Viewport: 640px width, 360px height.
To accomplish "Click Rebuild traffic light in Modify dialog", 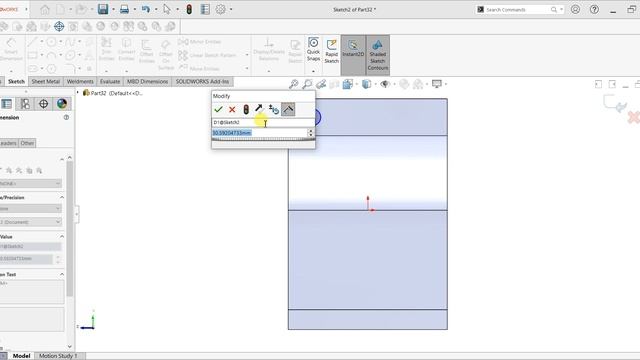I will pos(246,109).
